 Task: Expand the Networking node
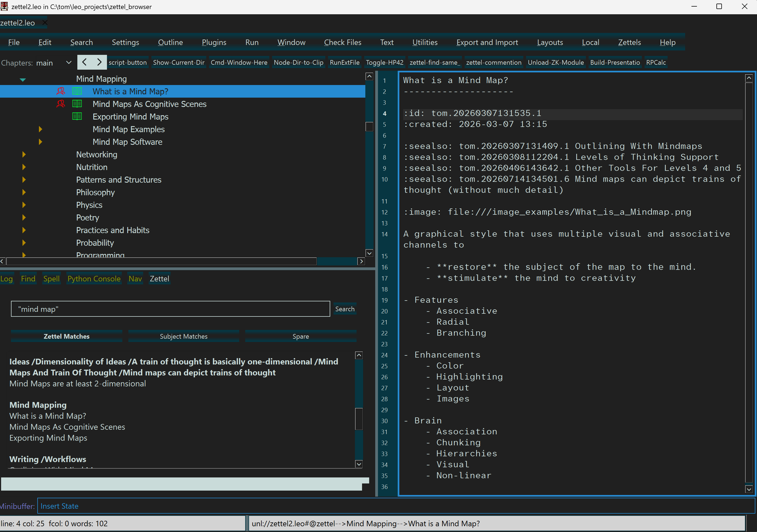pos(24,154)
